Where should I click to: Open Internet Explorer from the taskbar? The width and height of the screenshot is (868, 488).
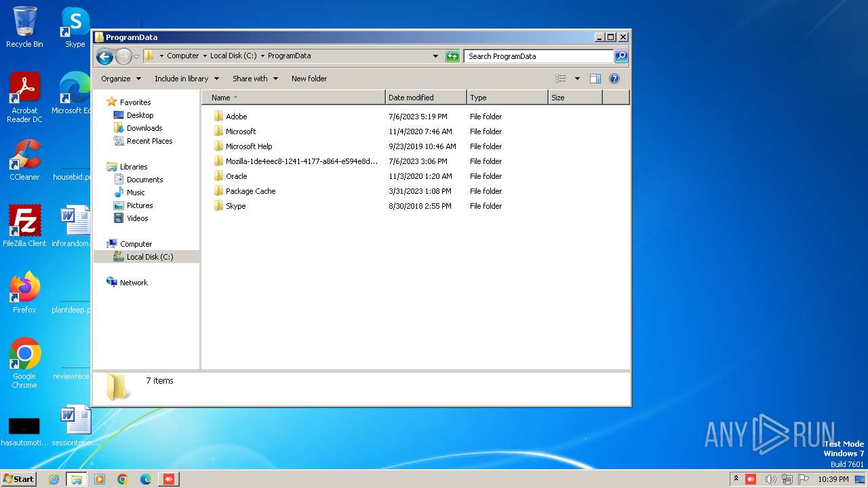point(54,479)
